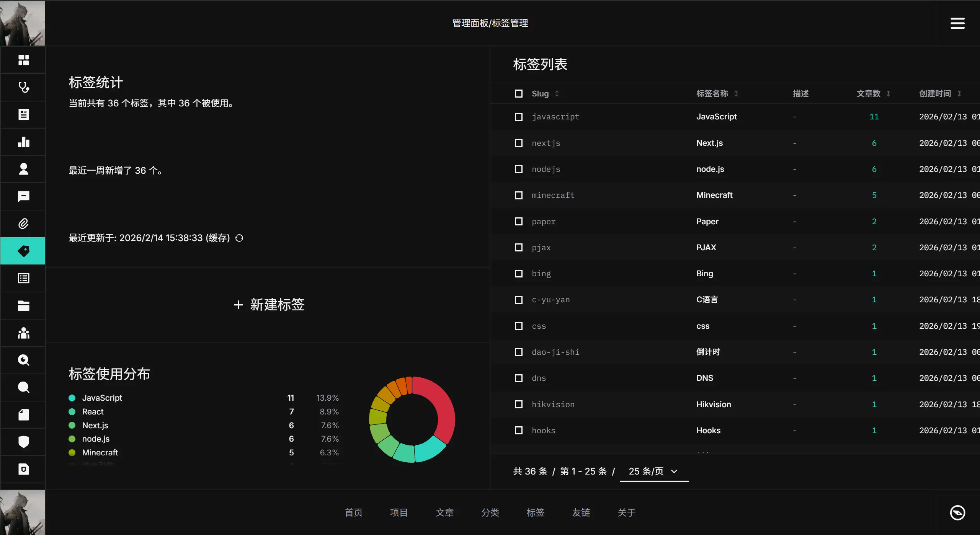Tick the minecraft row checkbox

pyautogui.click(x=518, y=195)
